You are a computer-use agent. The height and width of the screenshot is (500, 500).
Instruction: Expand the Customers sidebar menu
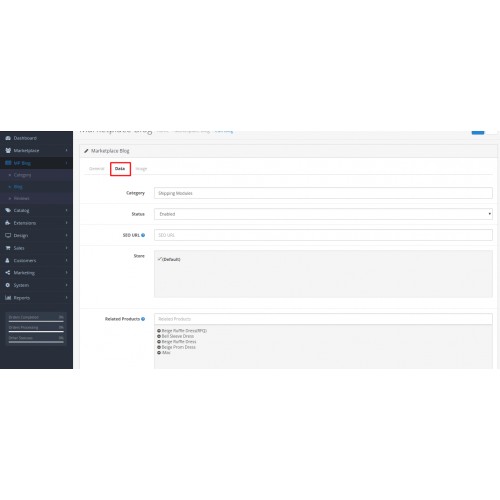(36, 260)
